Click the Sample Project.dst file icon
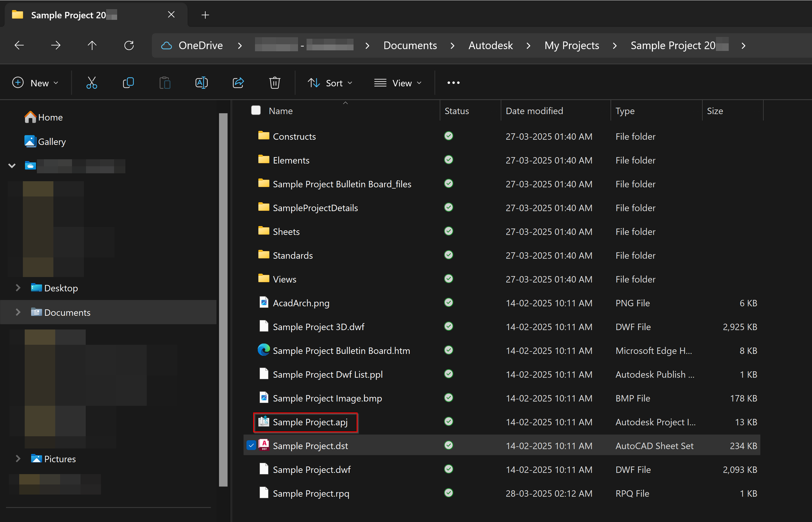 (264, 445)
